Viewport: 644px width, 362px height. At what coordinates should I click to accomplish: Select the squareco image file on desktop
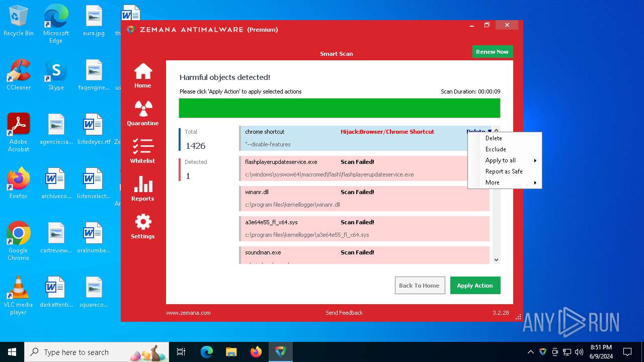(x=94, y=292)
